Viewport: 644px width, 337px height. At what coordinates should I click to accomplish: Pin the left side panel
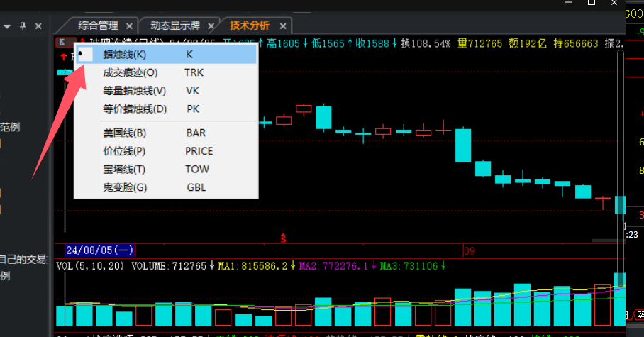tap(23, 26)
